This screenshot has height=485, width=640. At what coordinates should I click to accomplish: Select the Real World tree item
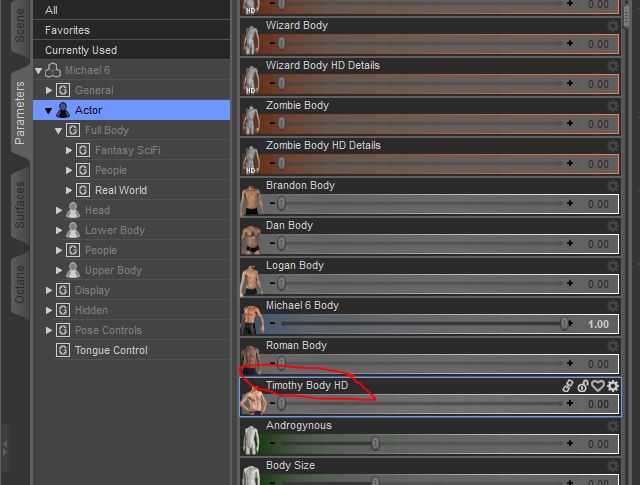coord(121,190)
